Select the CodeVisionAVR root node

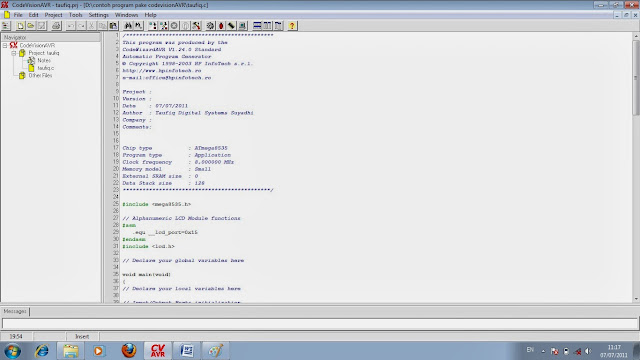pyautogui.click(x=37, y=45)
